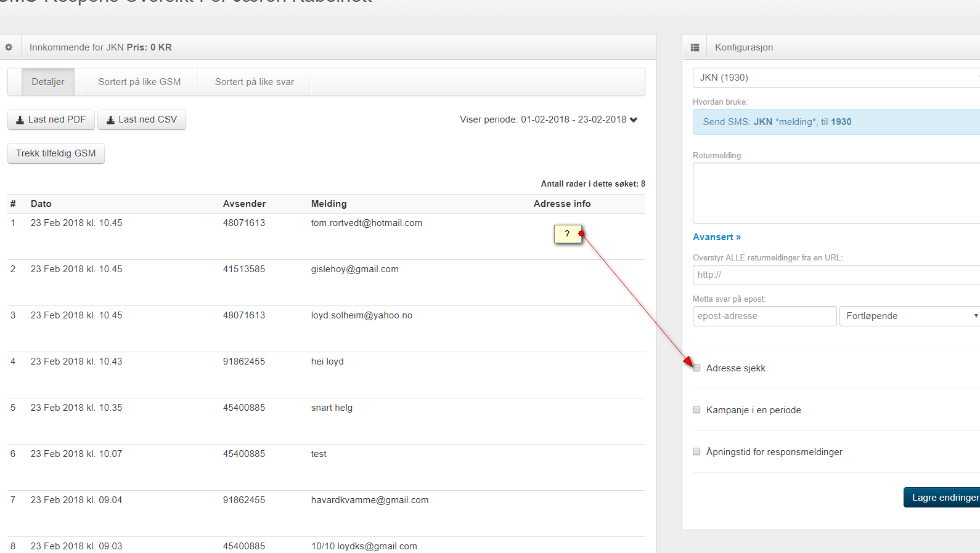980x553 pixels.
Task: Enable the Adresse sjekk checkbox
Action: 696,368
